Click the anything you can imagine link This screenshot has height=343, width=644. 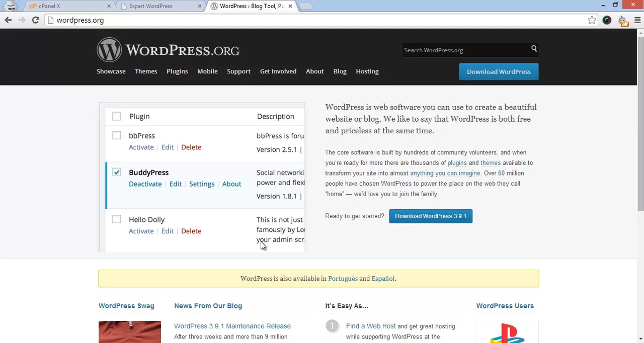point(445,173)
